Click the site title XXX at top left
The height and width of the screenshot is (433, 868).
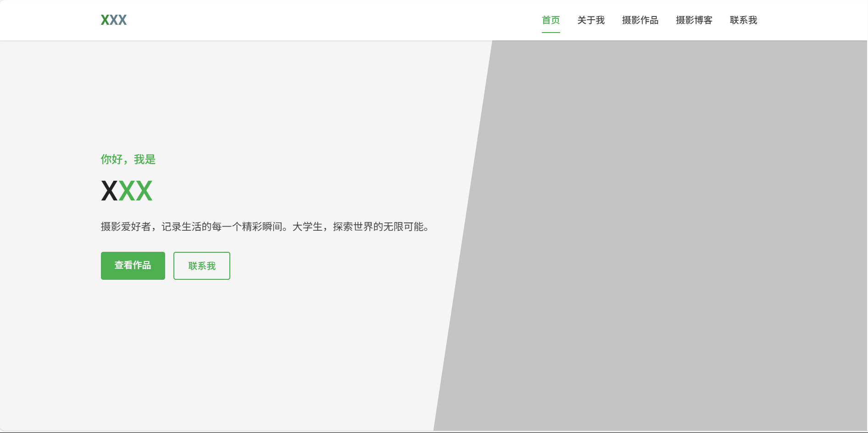pyautogui.click(x=113, y=20)
